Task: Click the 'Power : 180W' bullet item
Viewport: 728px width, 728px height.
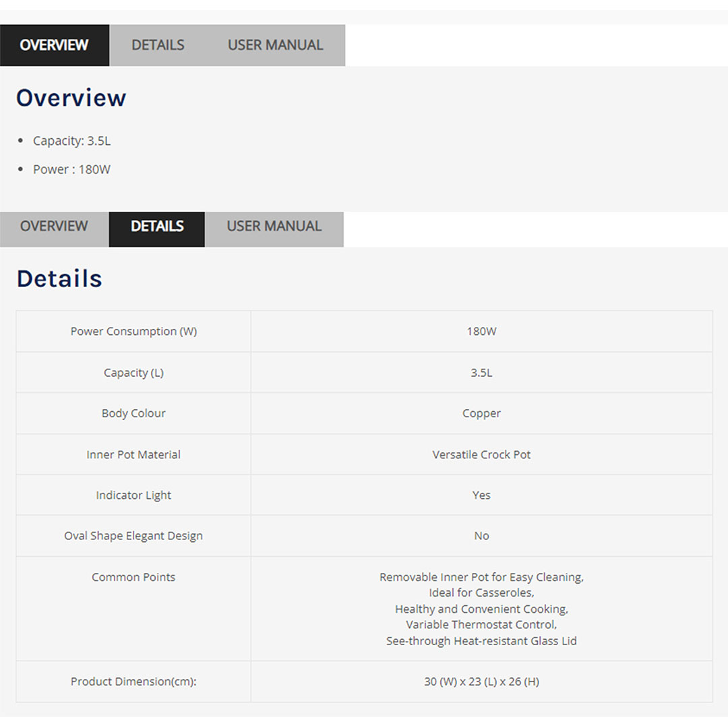Action: click(x=71, y=169)
